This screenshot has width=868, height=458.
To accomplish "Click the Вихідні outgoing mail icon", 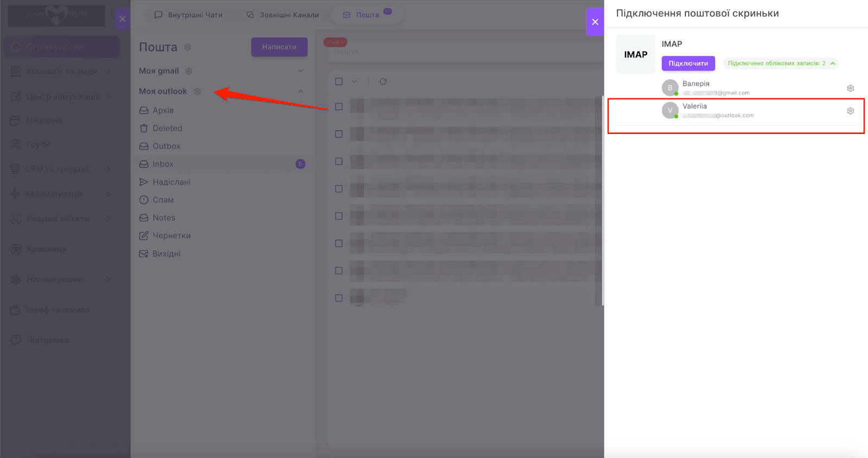I will (144, 254).
